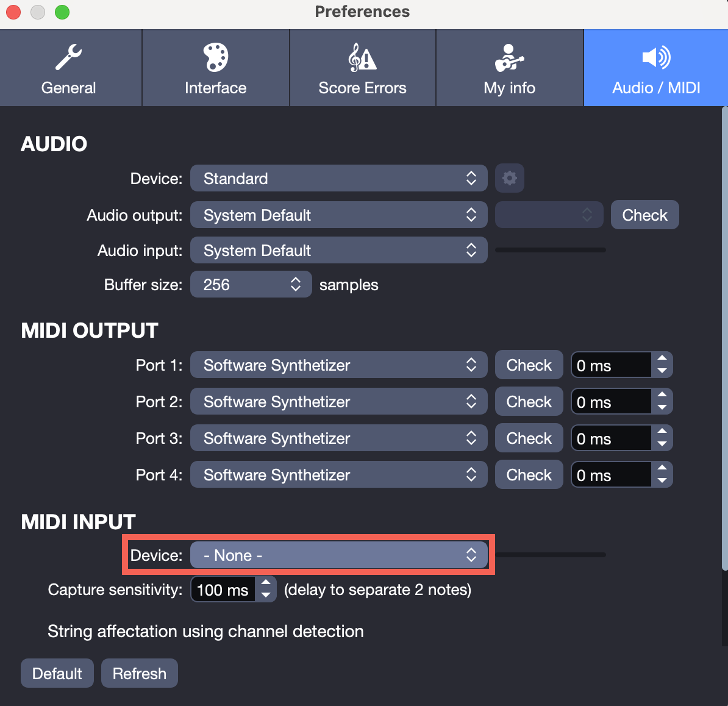Open audio device settings gear icon
This screenshot has width=728, height=706.
click(x=510, y=178)
